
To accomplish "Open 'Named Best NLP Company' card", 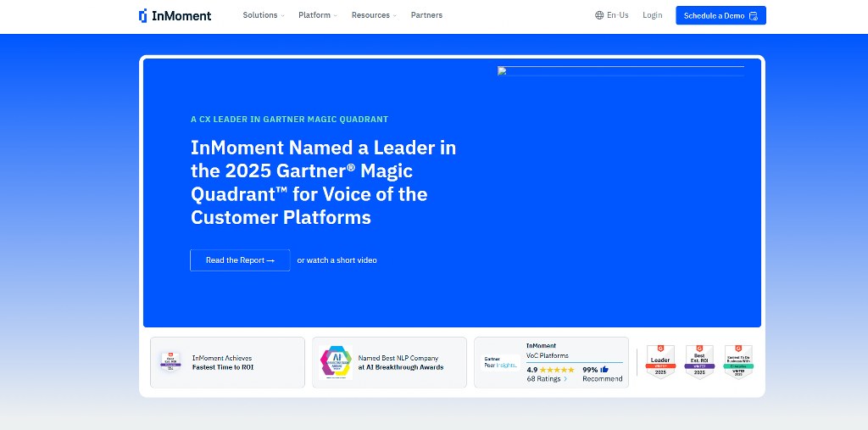I will tap(389, 362).
